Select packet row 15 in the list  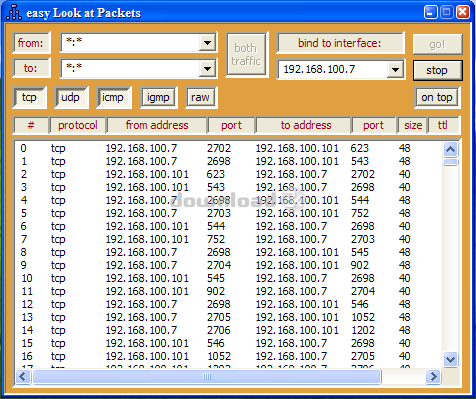coord(229,343)
